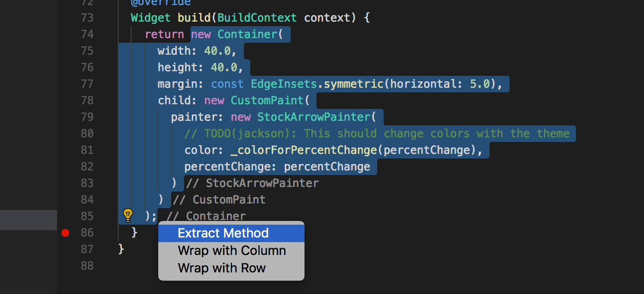The image size is (644, 294).
Task: Click line number 79 in the gutter
Action: [86, 117]
